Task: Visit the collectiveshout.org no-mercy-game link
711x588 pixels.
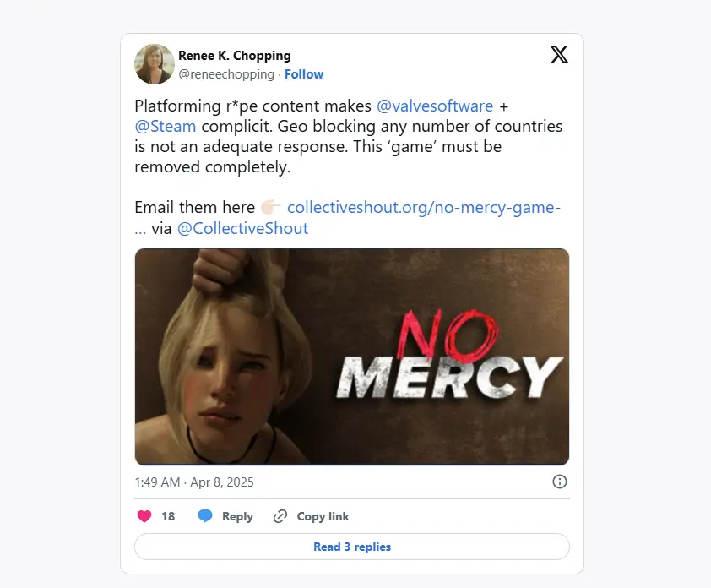Action: tap(424, 207)
